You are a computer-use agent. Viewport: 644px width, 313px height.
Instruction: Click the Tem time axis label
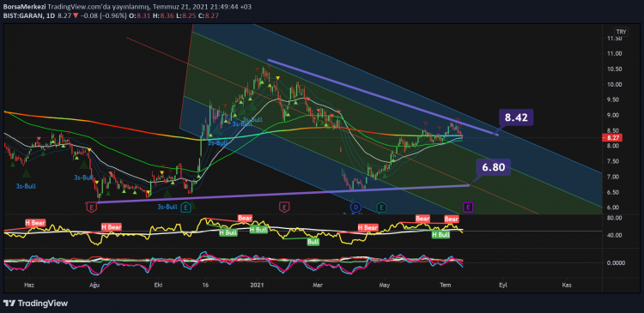pos(445,285)
